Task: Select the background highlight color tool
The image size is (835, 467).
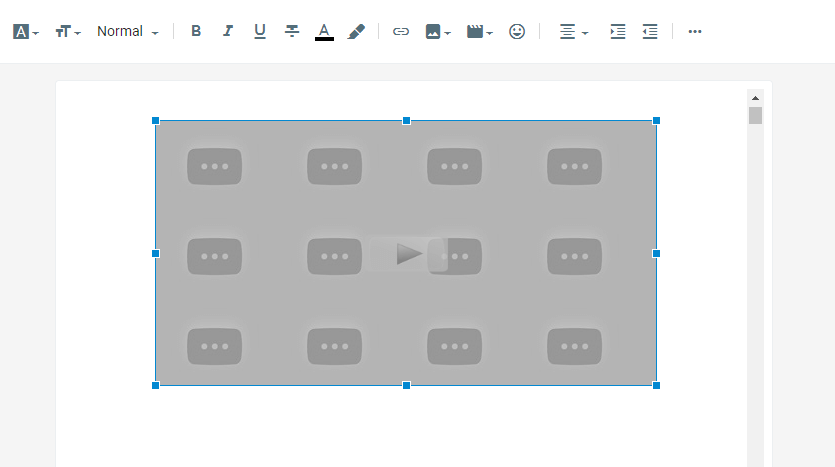Action: pos(356,31)
